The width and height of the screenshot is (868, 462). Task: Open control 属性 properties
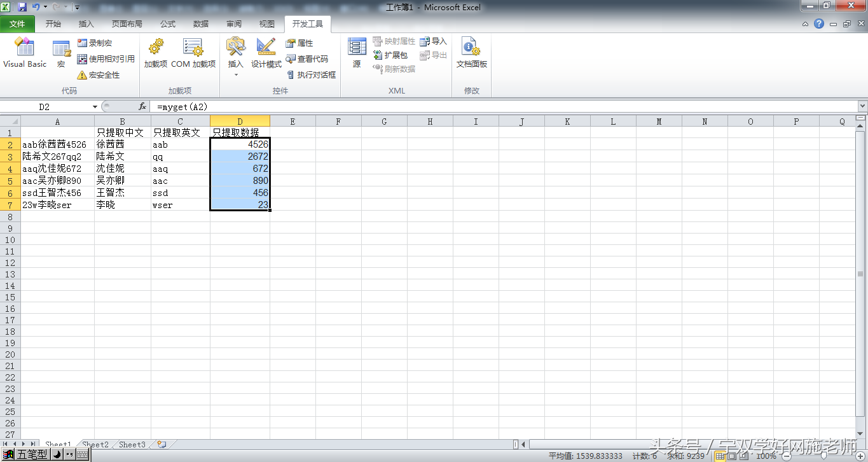pyautogui.click(x=300, y=43)
